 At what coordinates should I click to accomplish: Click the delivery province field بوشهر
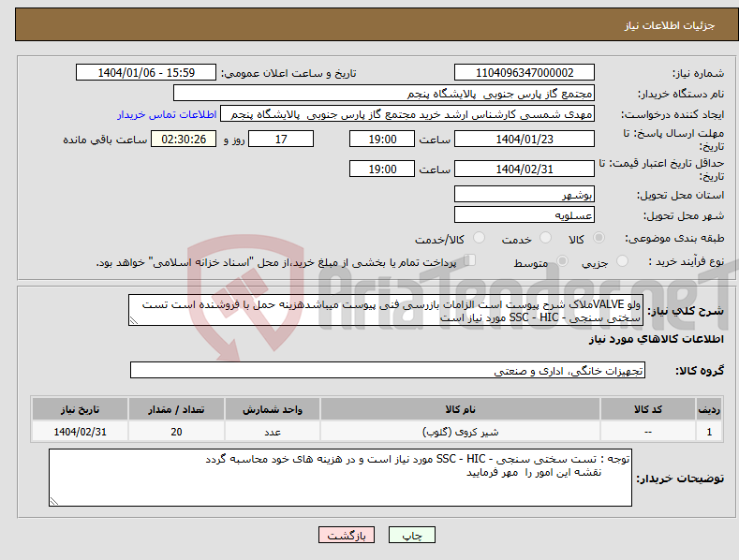(x=525, y=194)
